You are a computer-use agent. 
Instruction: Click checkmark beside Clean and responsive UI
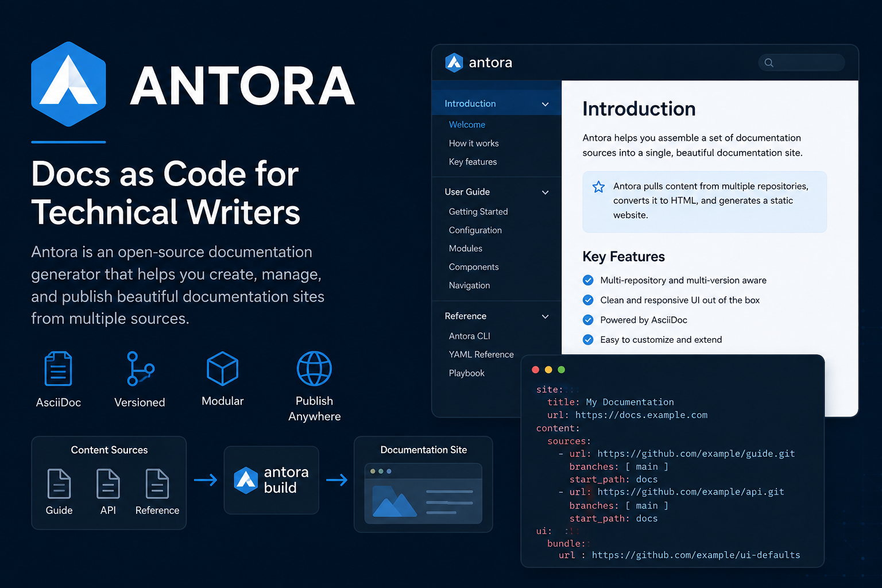(588, 300)
